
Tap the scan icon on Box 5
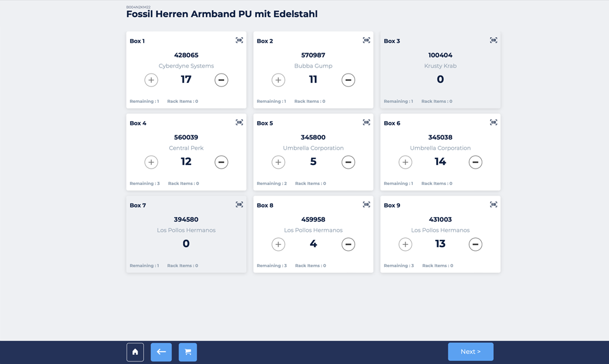pos(366,122)
